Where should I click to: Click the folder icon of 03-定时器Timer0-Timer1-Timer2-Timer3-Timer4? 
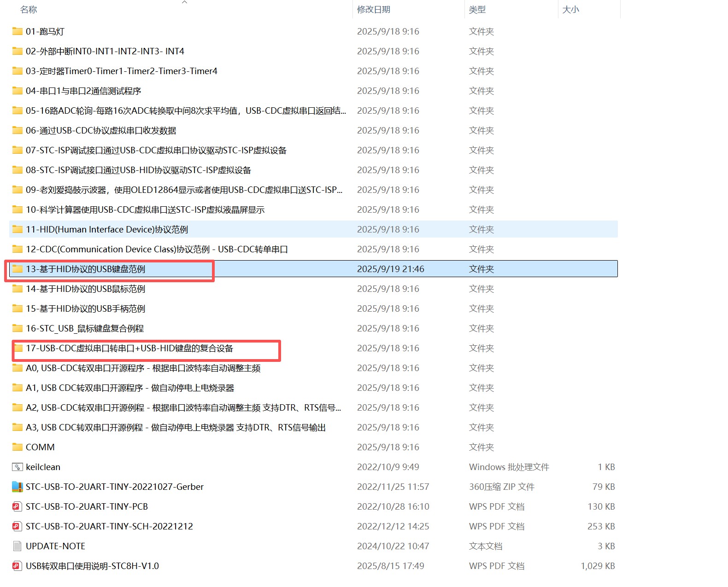pos(18,71)
